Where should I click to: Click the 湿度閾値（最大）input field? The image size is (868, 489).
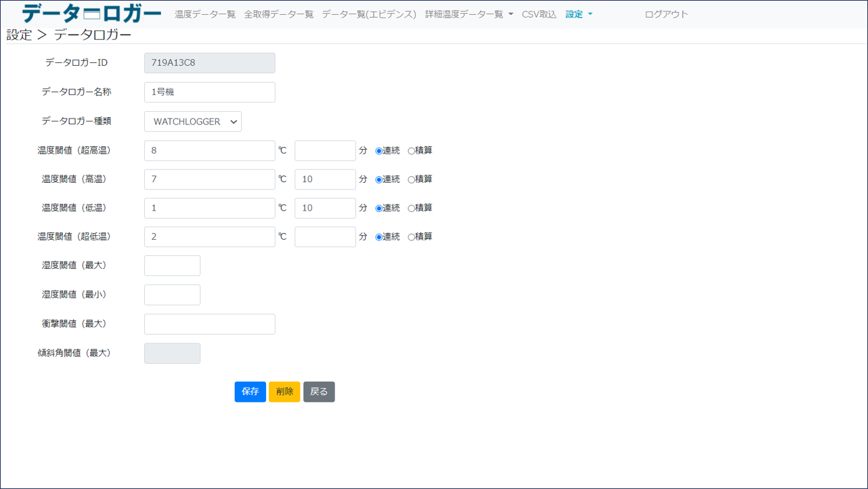coord(172,265)
